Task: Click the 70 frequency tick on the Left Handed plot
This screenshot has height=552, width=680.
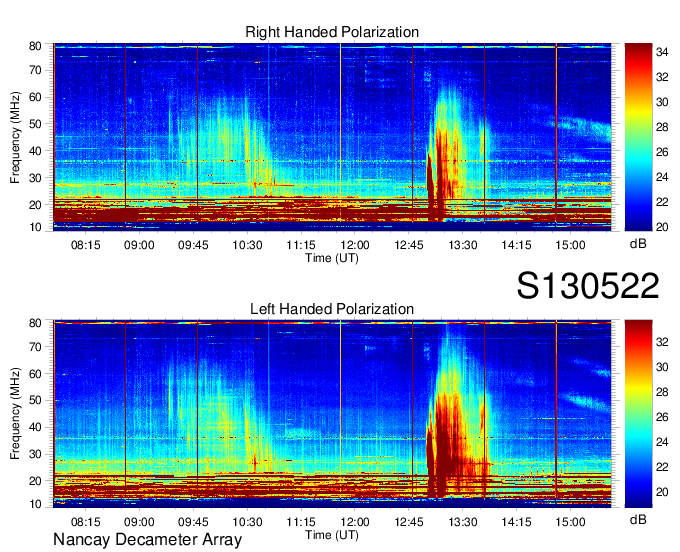Action: (x=35, y=347)
